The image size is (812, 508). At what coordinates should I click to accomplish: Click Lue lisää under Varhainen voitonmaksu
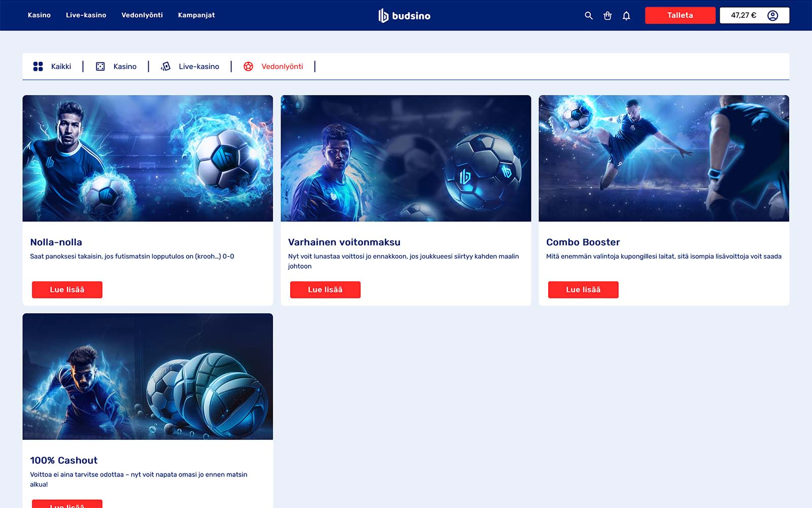[x=325, y=290]
